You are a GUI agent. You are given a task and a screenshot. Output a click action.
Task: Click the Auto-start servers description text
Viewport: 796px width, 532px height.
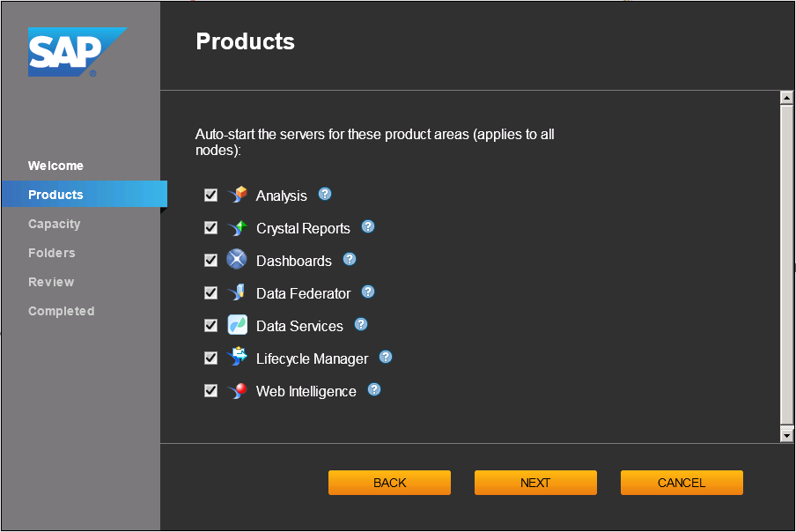pyautogui.click(x=374, y=142)
